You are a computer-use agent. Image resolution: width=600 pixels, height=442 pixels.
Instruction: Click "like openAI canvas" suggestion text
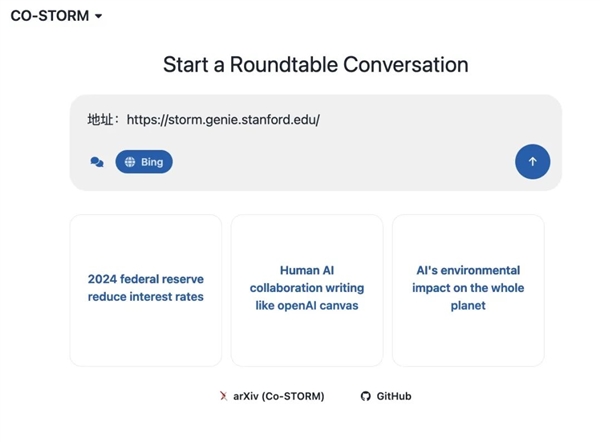(307, 305)
